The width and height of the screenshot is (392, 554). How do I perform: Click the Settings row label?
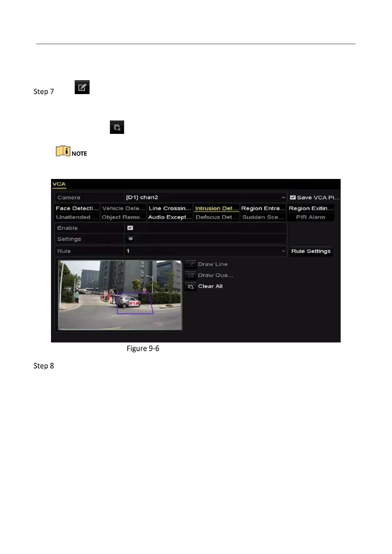pos(69,239)
